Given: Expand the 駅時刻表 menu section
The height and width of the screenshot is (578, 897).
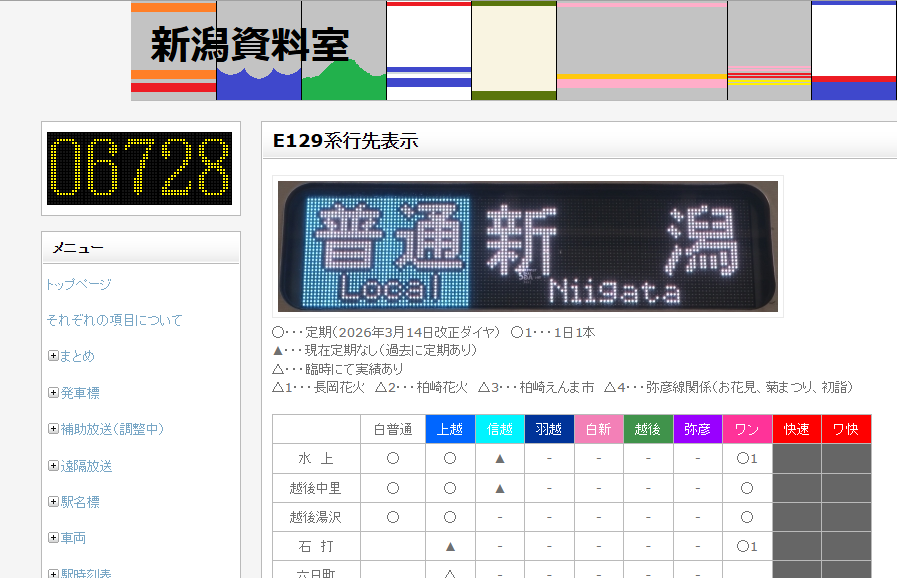Looking at the screenshot, I should [x=53, y=573].
